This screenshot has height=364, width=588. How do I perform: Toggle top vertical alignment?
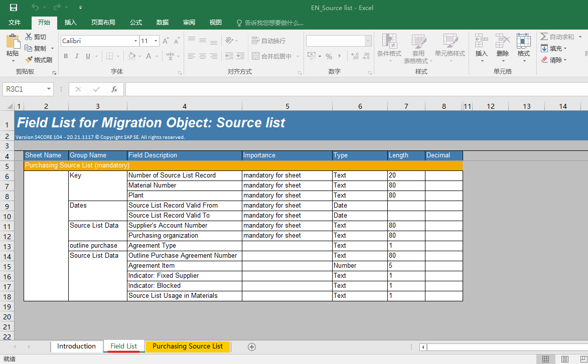click(x=192, y=40)
